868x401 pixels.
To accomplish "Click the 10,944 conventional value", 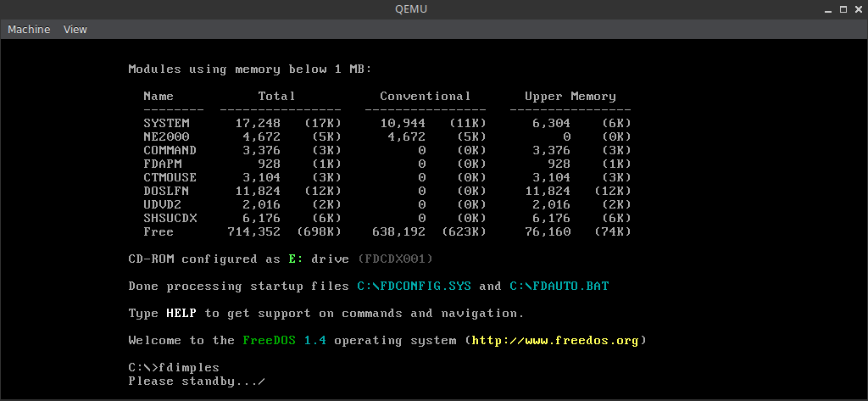I will click(403, 123).
